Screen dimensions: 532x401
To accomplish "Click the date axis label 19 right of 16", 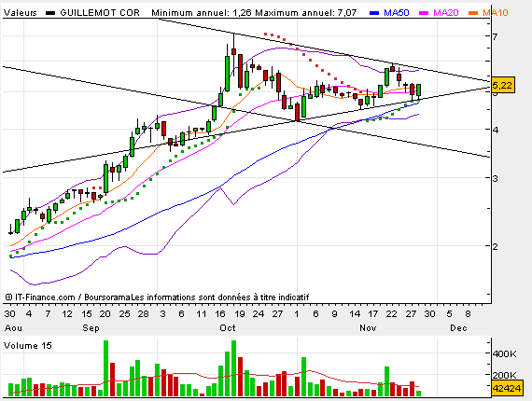I will point(240,314).
